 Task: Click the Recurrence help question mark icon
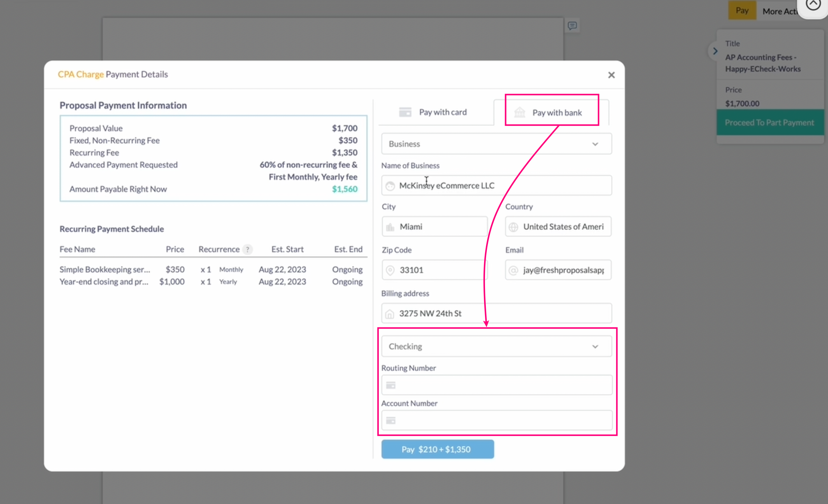click(x=248, y=249)
